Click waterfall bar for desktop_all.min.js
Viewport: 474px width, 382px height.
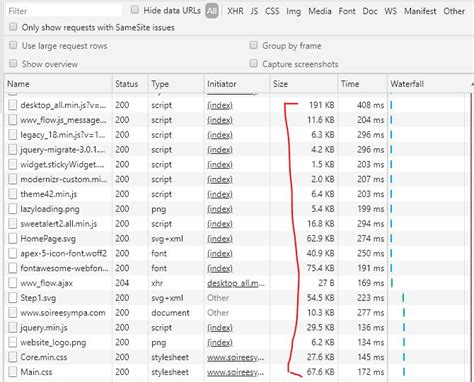point(391,105)
